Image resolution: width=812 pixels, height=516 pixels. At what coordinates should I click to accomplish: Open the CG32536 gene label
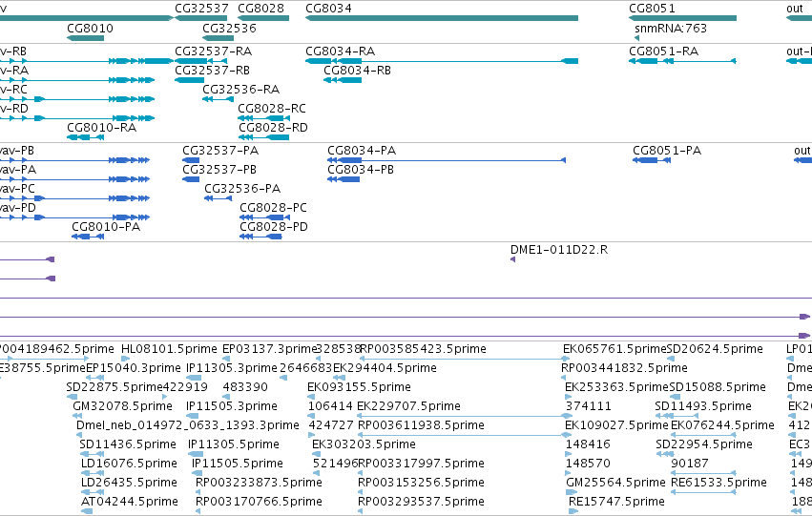coord(229,28)
